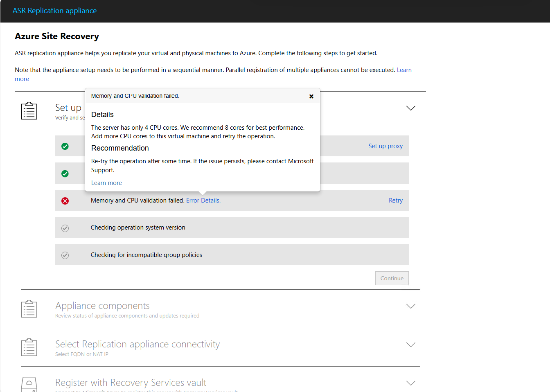
Task: Retry the Memory and CPU validation
Action: pyautogui.click(x=396, y=201)
